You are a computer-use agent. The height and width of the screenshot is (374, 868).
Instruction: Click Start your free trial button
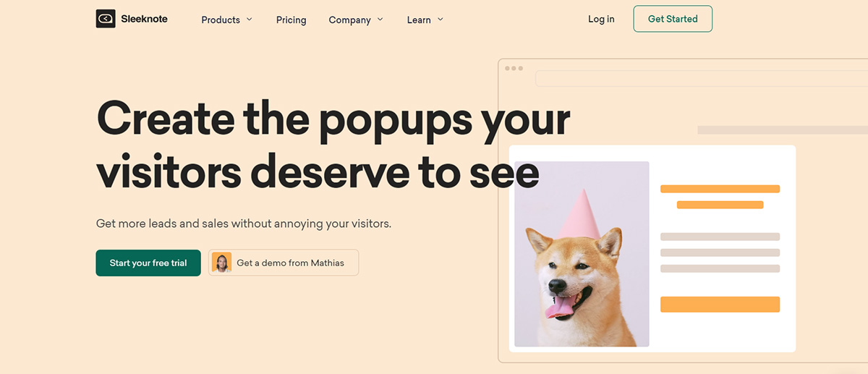[x=148, y=263]
